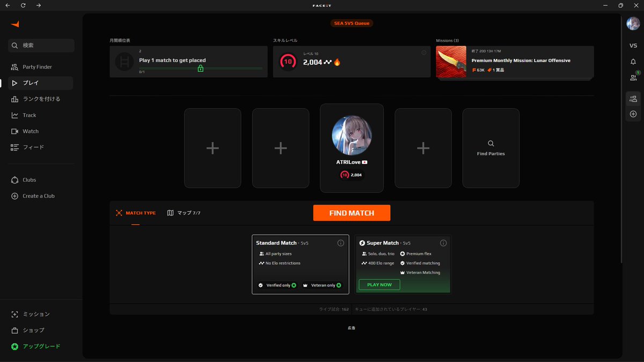
Task: Click the Veteran Matching feature label
Action: 420,272
